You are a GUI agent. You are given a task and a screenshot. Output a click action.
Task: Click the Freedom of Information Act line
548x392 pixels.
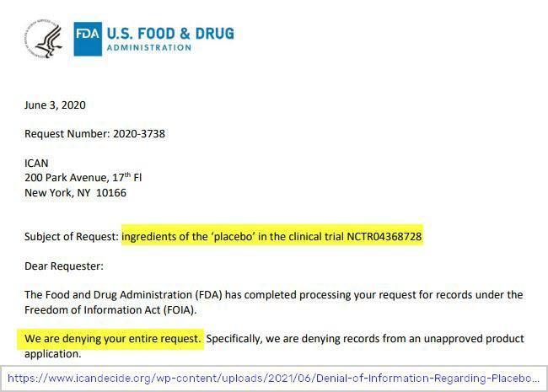coord(110,310)
